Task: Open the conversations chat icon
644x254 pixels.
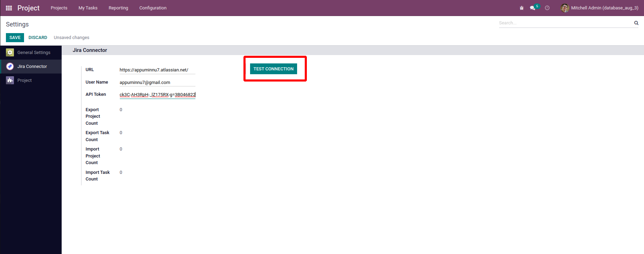Action: click(533, 8)
